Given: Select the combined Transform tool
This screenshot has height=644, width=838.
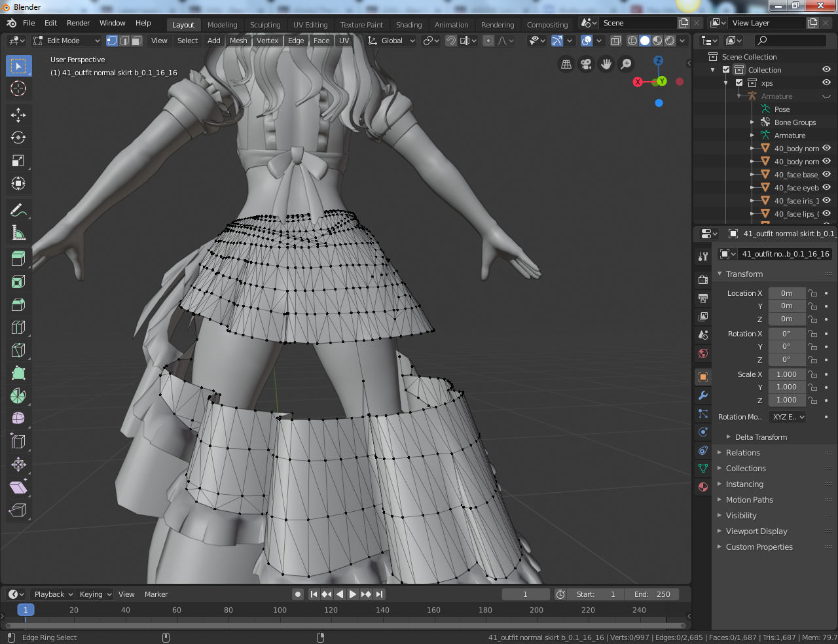Looking at the screenshot, I should click(18, 184).
